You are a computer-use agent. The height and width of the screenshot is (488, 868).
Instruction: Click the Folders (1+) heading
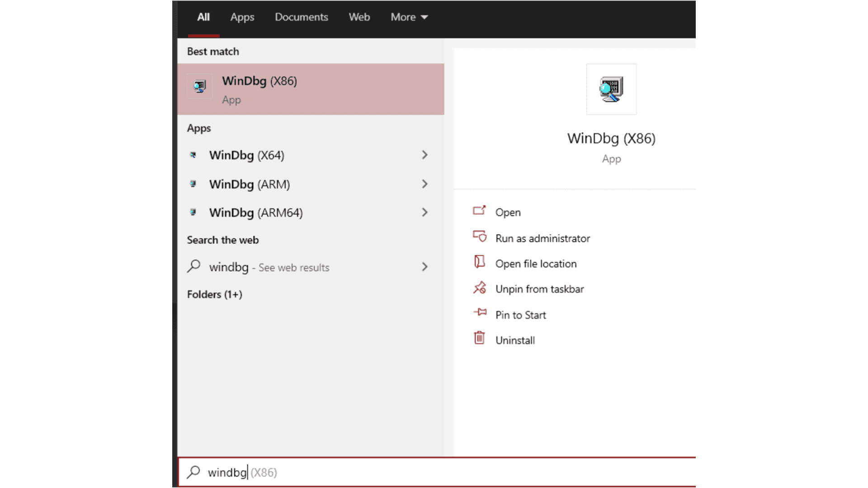pos(215,295)
